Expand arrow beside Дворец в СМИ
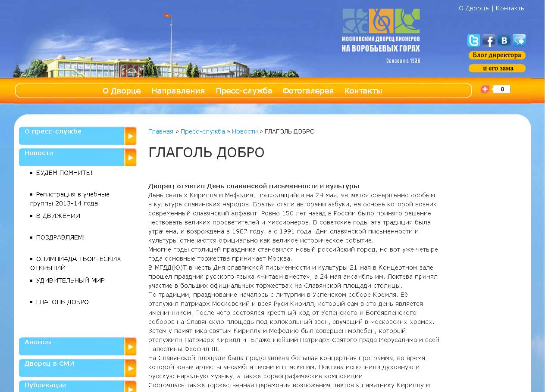This screenshot has width=545, height=392. [130, 368]
